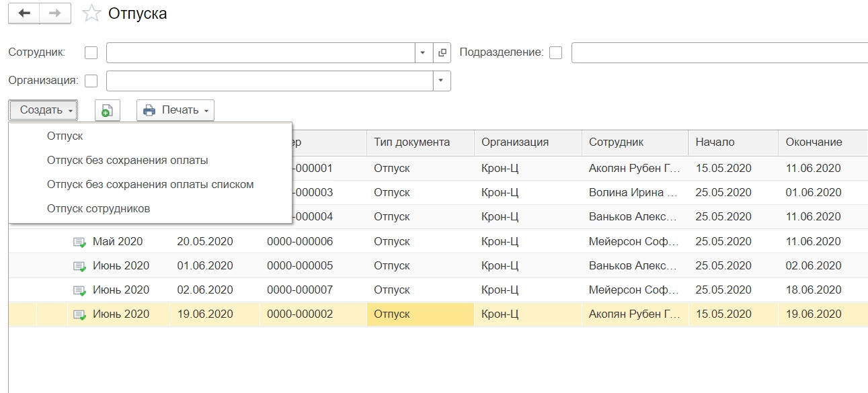868x393 pixels.
Task: Enable the Сотрудник filter checkbox
Action: click(x=91, y=52)
